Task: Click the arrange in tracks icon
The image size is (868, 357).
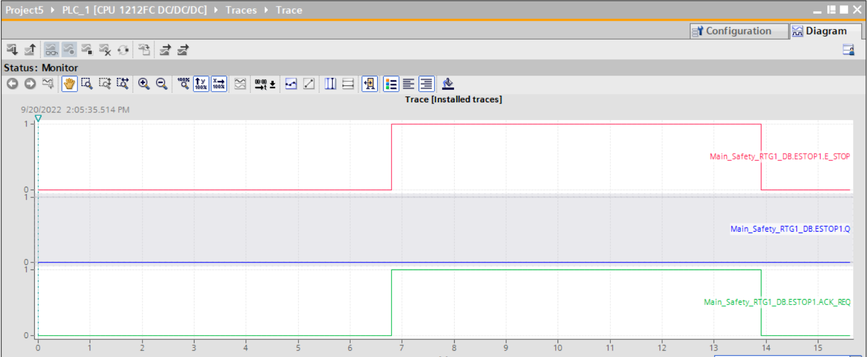Action: point(239,84)
